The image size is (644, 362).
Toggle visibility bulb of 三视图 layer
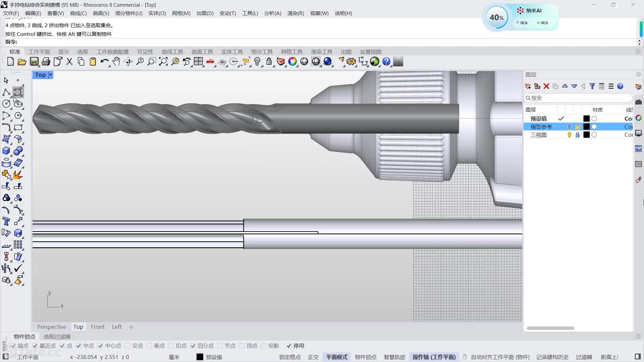(569, 135)
